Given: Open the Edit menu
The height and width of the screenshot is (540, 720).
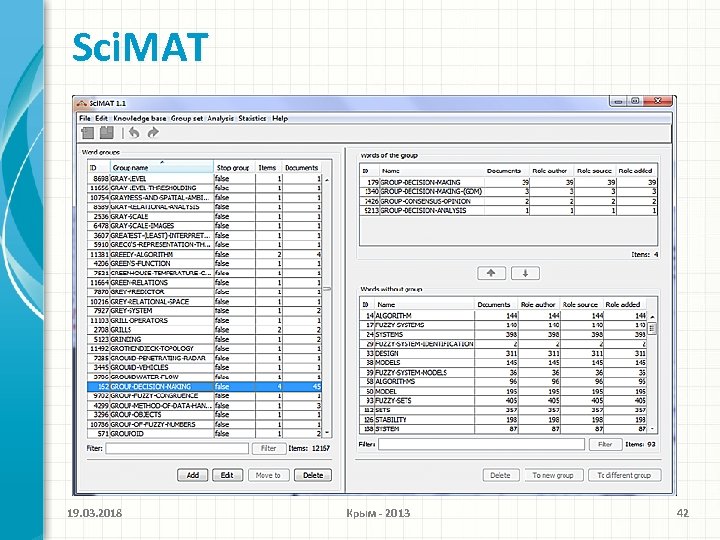Looking at the screenshot, I should (101, 118).
